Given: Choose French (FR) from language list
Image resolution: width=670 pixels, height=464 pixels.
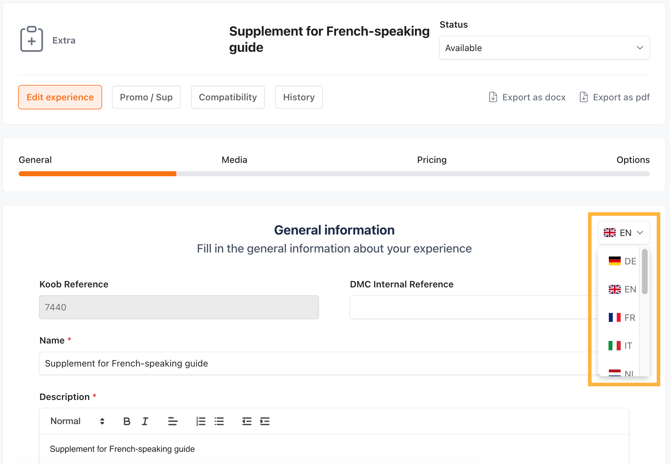Looking at the screenshot, I should pyautogui.click(x=621, y=317).
